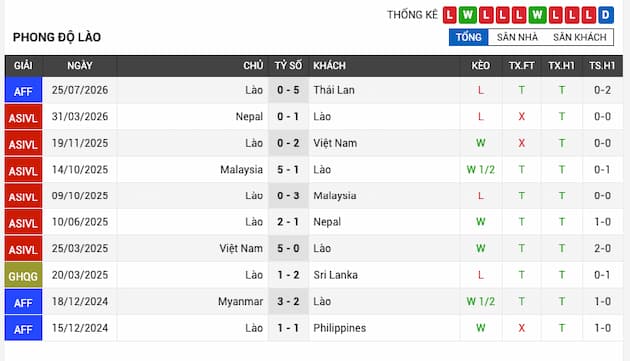Click the KÈO column header
Image resolution: width=630 pixels, height=361 pixels.
(x=481, y=66)
